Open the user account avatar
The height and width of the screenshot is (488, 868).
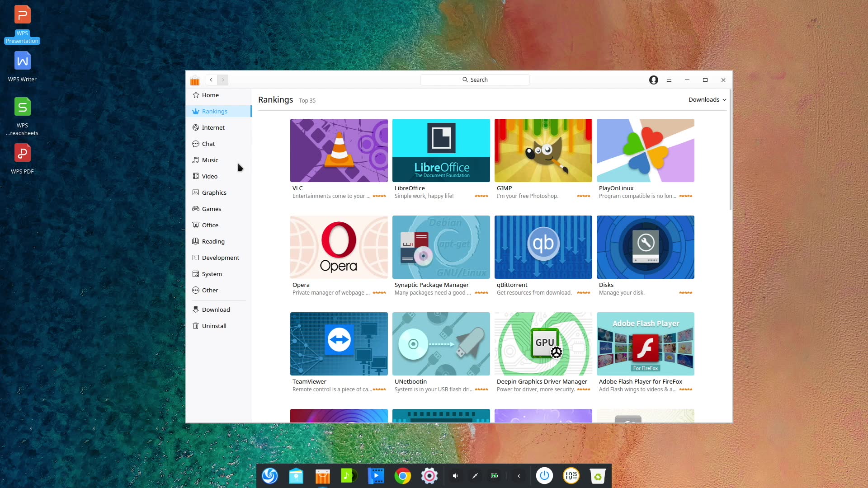[x=653, y=80]
